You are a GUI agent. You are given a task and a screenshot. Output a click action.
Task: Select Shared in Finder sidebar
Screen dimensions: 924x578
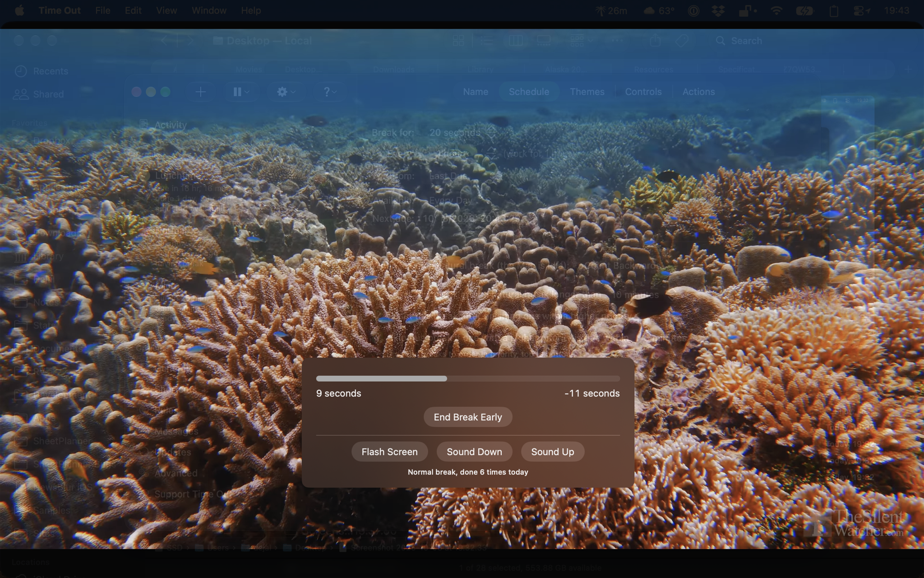(x=38, y=94)
